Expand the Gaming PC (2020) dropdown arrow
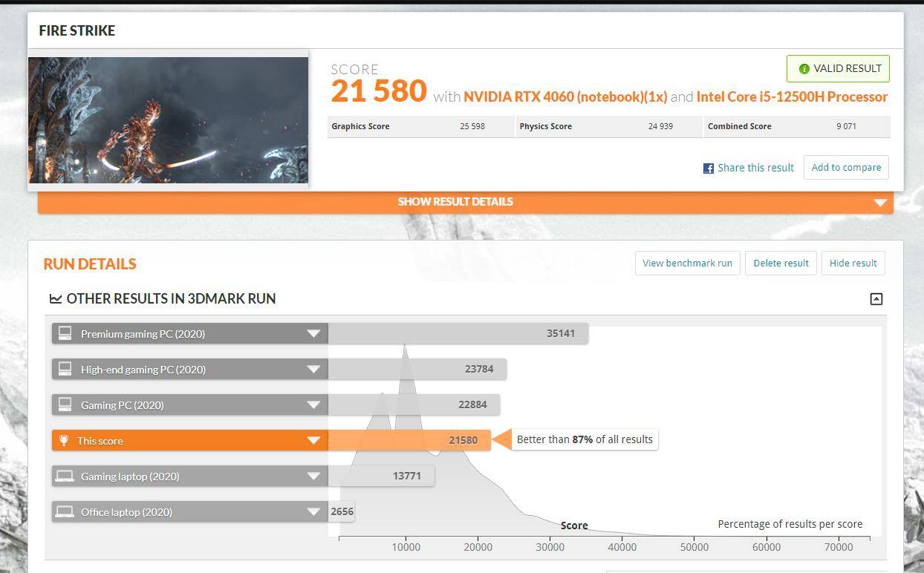 point(313,405)
